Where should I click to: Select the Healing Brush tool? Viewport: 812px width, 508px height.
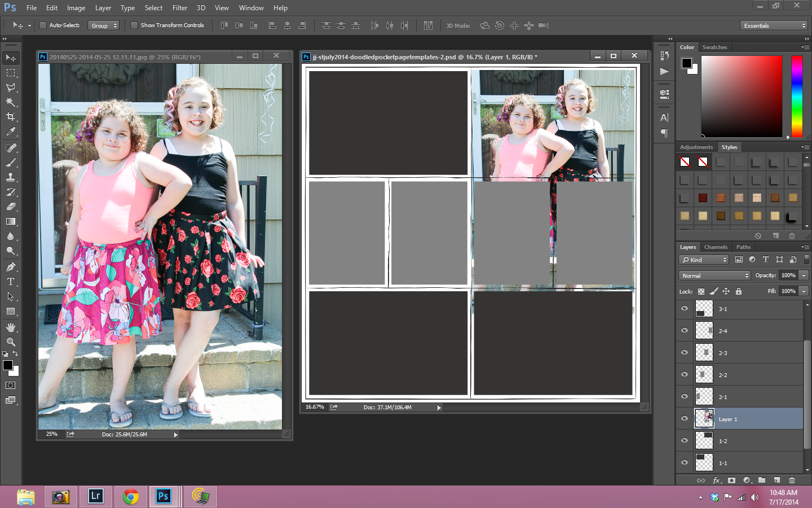(x=11, y=148)
